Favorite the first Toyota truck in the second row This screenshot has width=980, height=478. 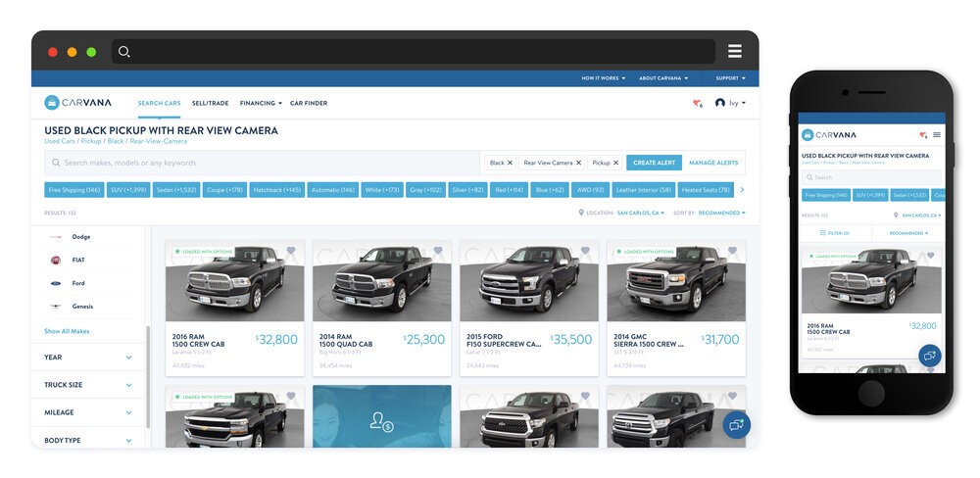coord(585,396)
